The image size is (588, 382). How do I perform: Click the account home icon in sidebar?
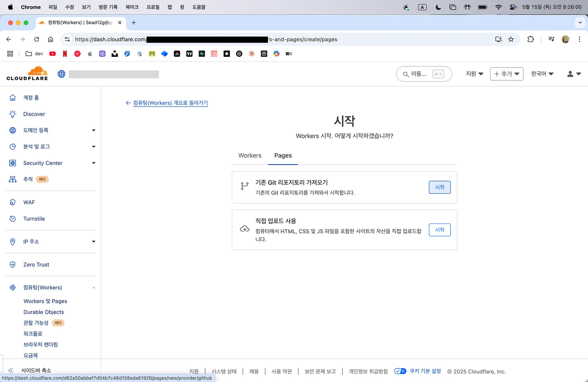click(13, 98)
